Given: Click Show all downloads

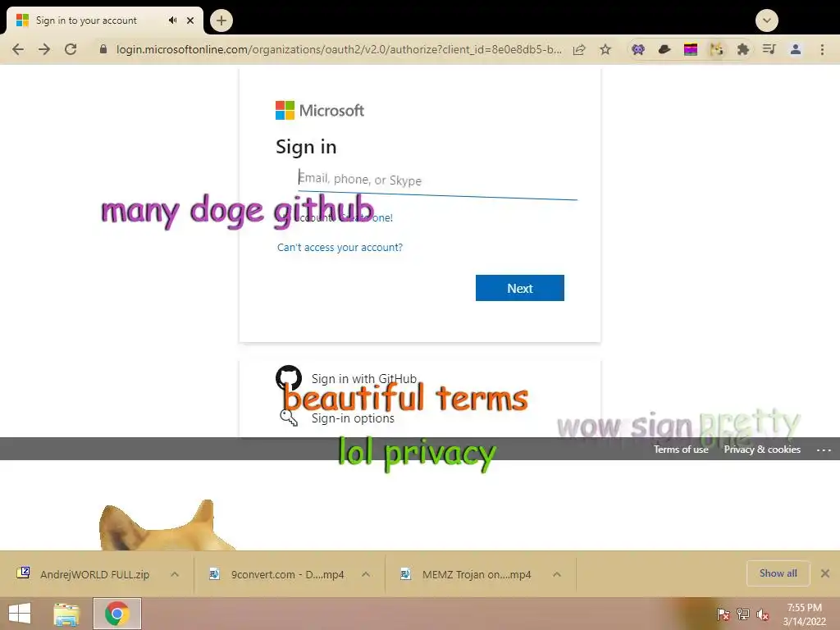Looking at the screenshot, I should 778,573.
